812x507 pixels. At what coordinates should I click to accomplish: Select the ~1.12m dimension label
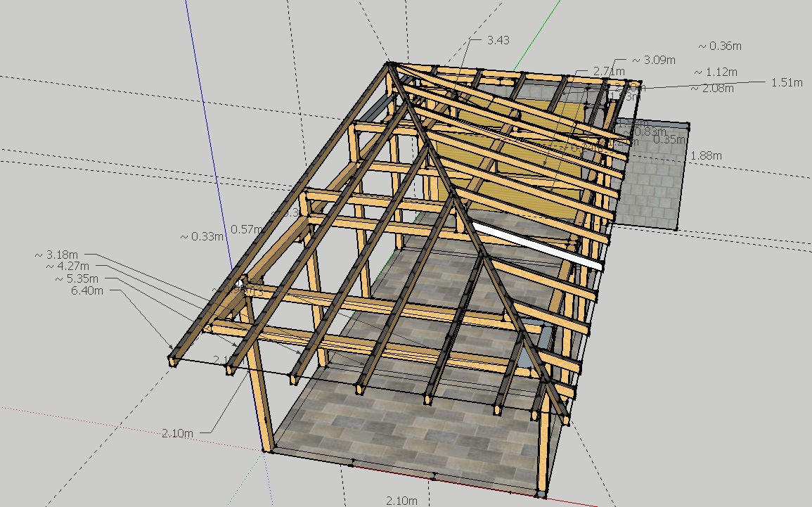(x=716, y=72)
